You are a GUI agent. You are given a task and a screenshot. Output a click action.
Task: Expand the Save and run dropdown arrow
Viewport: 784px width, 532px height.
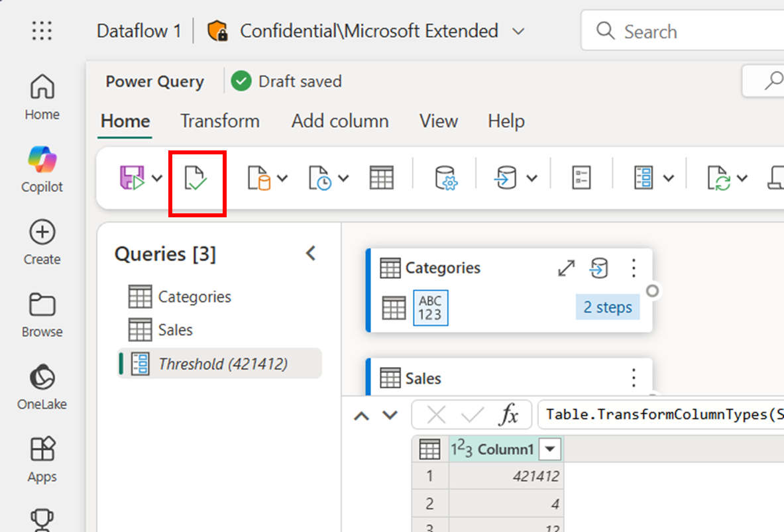pyautogui.click(x=157, y=178)
